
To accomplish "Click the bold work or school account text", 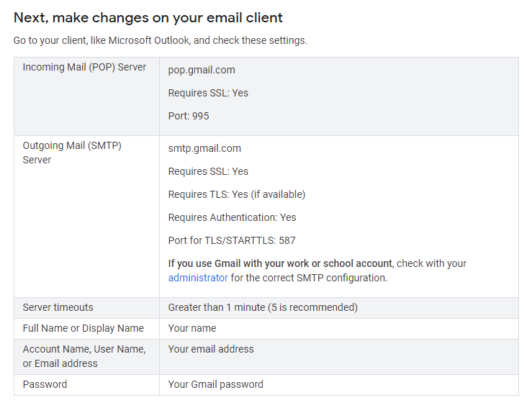I will point(281,263).
